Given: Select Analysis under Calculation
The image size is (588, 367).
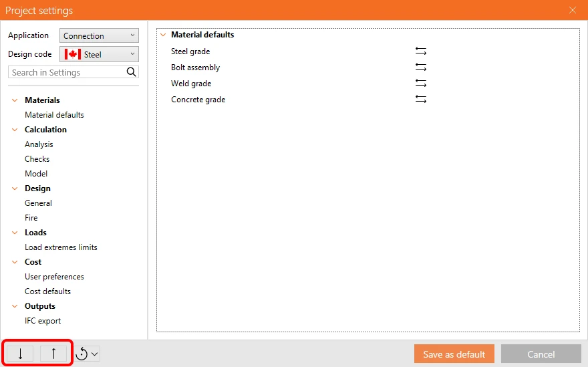Looking at the screenshot, I should (x=39, y=144).
